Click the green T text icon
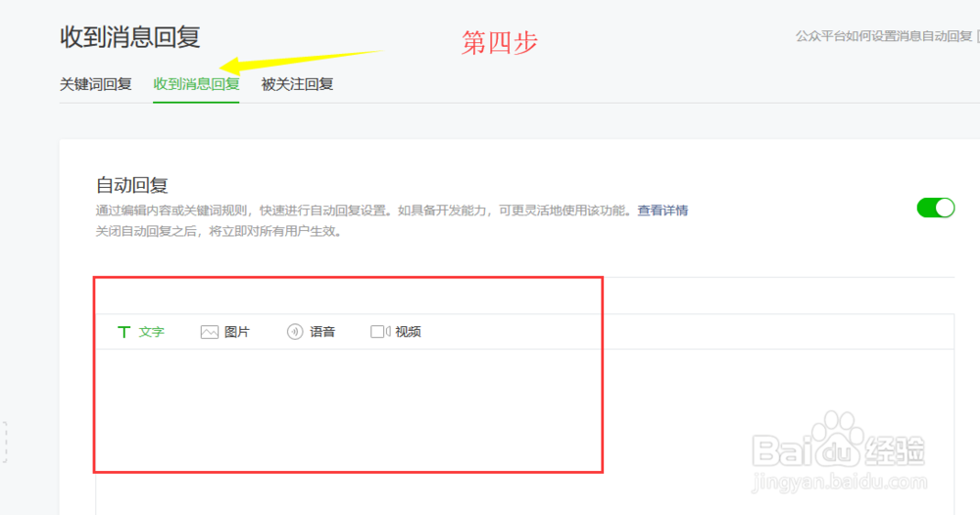Screen dimensions: 980x515 (x=123, y=332)
